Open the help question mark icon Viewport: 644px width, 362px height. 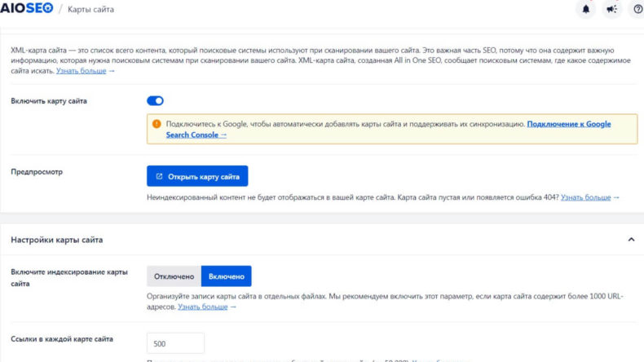pyautogui.click(x=637, y=9)
